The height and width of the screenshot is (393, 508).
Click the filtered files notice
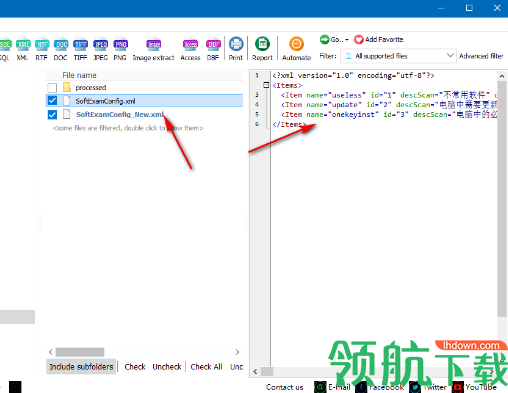[x=128, y=128]
